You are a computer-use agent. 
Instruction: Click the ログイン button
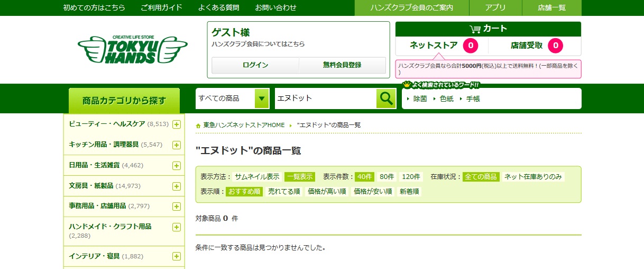(255, 65)
